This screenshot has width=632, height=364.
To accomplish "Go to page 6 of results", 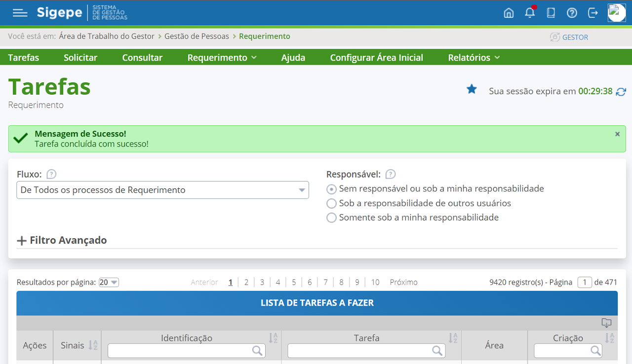I will click(310, 283).
